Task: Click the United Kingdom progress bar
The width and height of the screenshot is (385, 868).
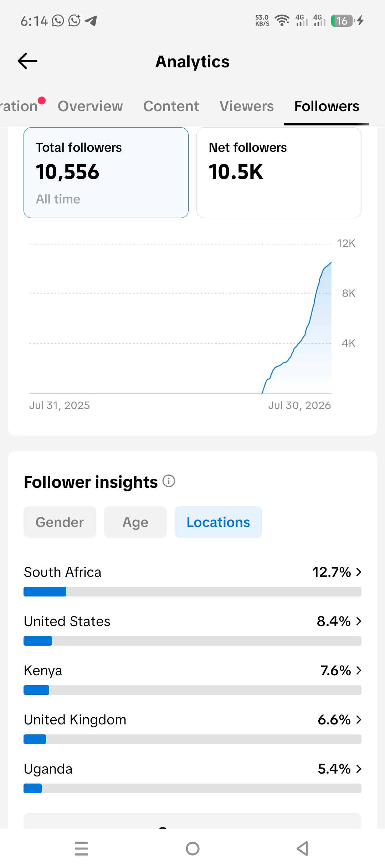Action: 192,739
